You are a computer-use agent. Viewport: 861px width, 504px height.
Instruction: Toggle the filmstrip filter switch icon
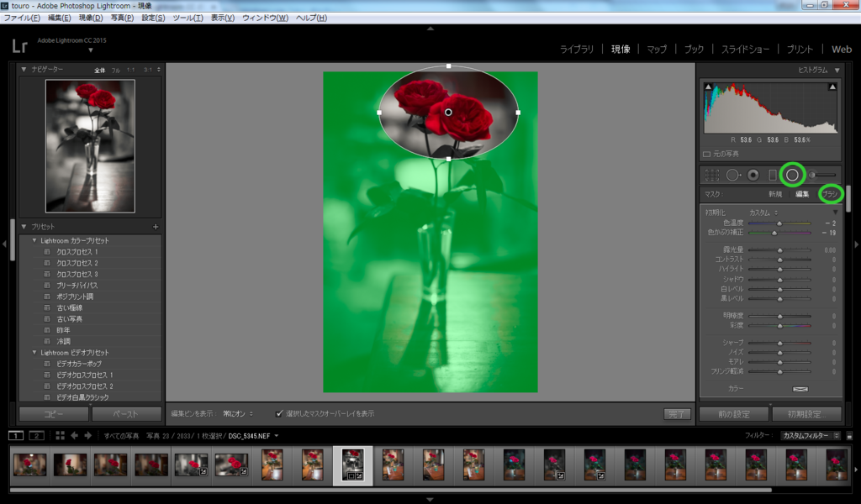849,436
